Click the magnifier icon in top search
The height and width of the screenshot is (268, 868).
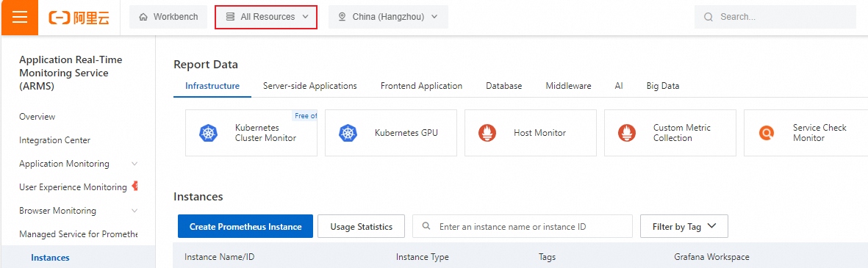tap(708, 17)
